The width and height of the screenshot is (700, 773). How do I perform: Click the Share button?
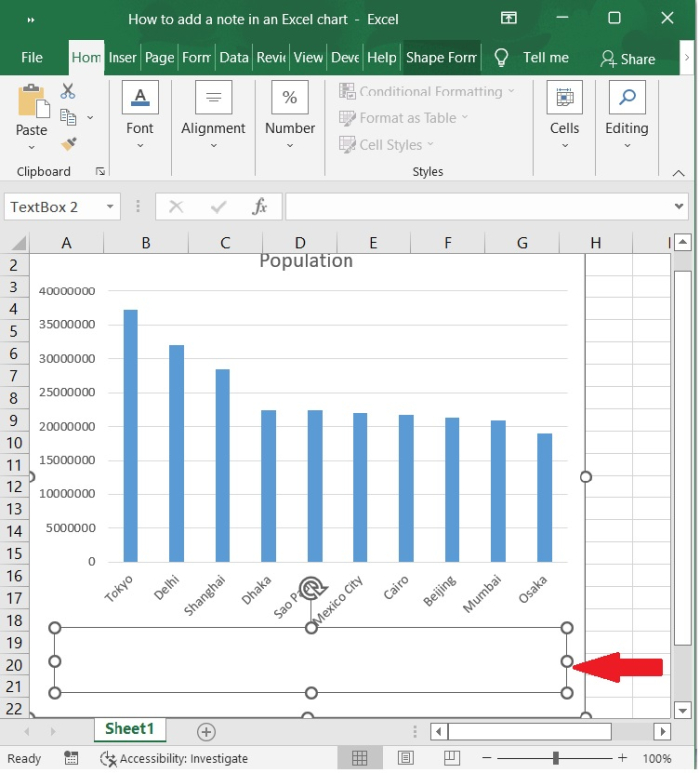point(627,59)
